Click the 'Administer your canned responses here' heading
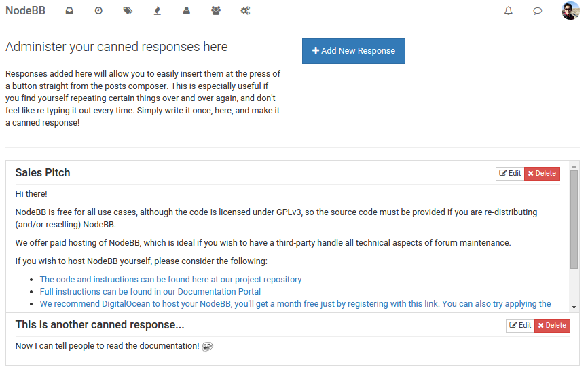Screen dimensions: 588x376 click(117, 46)
